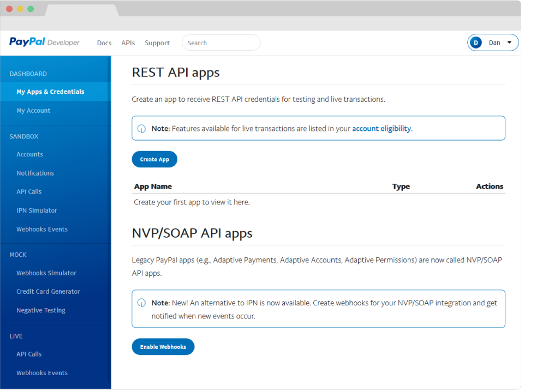Click the Dan user avatar icon
Screen dimensions: 554x392
point(476,43)
